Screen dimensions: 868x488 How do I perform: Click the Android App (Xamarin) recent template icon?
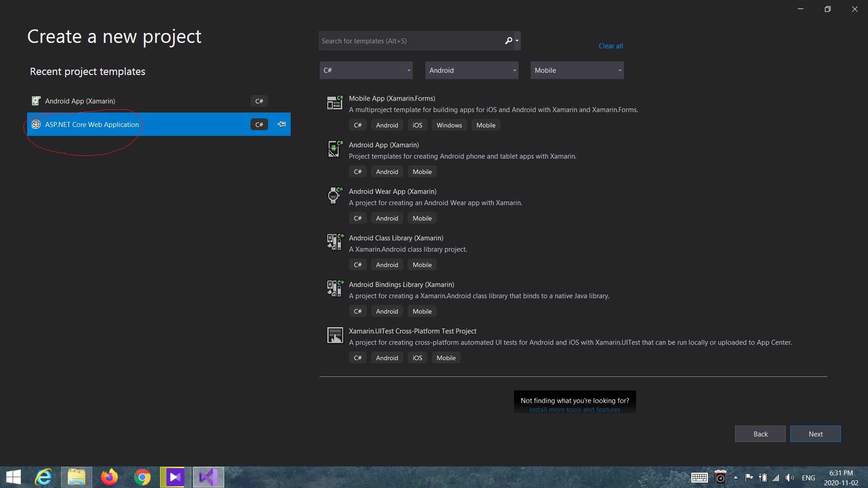36,101
